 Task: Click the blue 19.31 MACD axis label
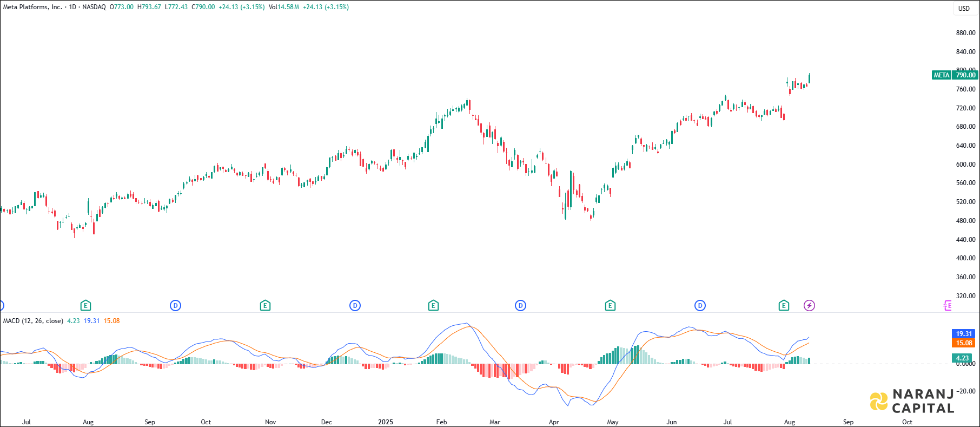[964, 334]
